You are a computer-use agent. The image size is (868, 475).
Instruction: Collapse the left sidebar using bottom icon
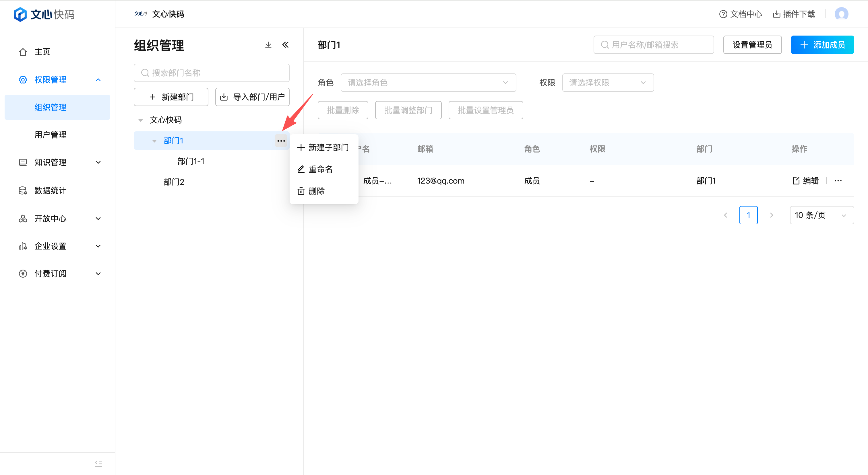coord(98,464)
